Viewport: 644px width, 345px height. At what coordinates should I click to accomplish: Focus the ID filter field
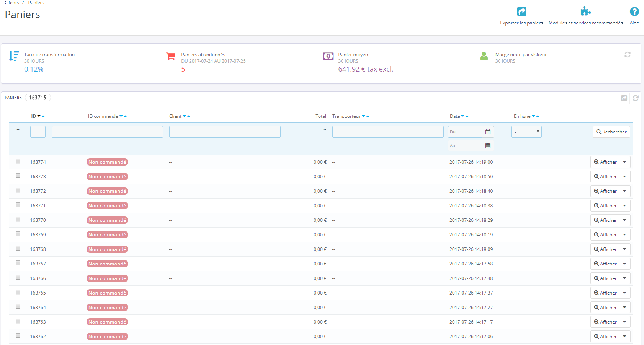[38, 132]
